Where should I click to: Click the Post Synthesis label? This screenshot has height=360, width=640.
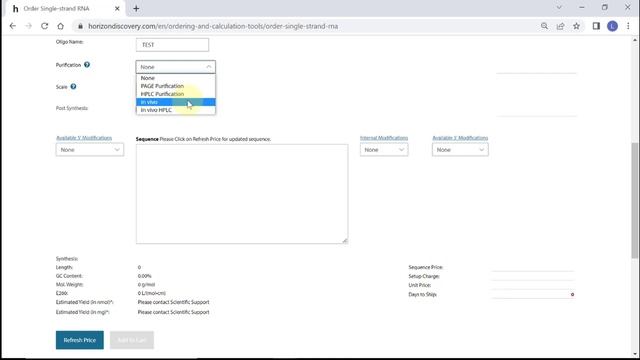click(x=72, y=108)
